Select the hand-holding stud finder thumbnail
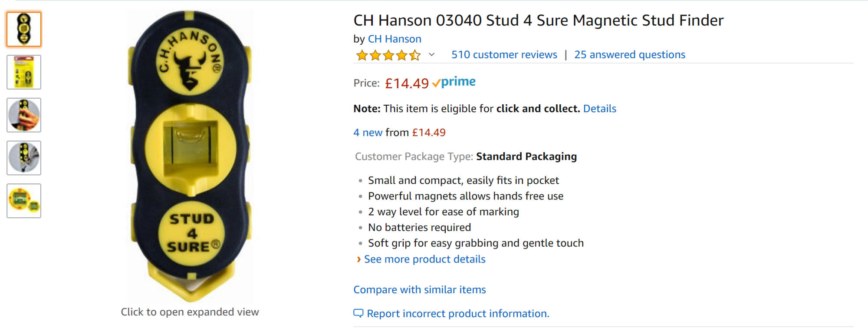 [24, 115]
